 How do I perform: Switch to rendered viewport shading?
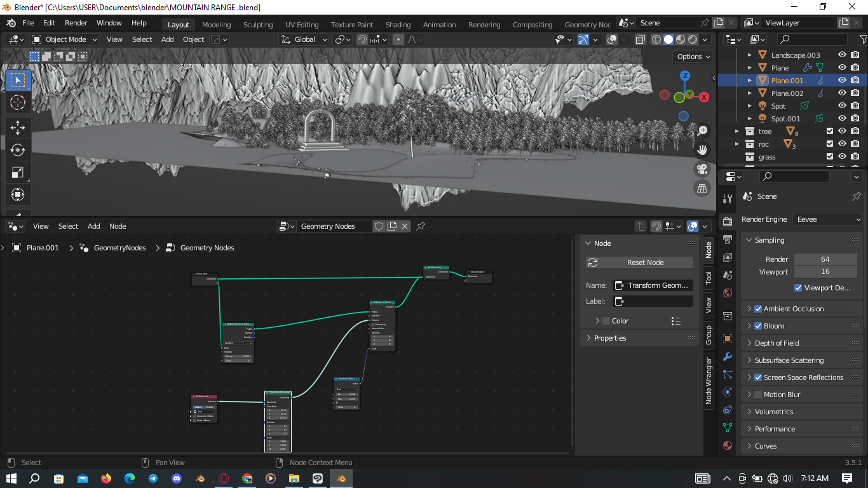click(x=693, y=39)
